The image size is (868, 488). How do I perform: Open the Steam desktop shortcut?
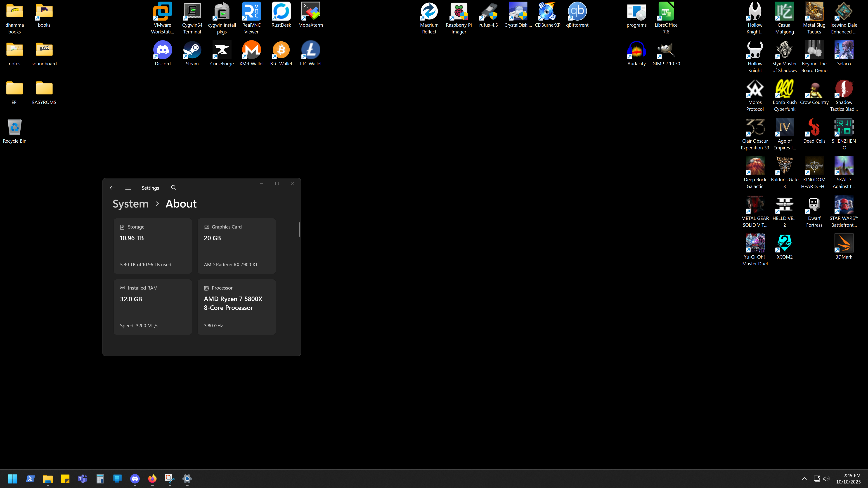[x=192, y=50]
